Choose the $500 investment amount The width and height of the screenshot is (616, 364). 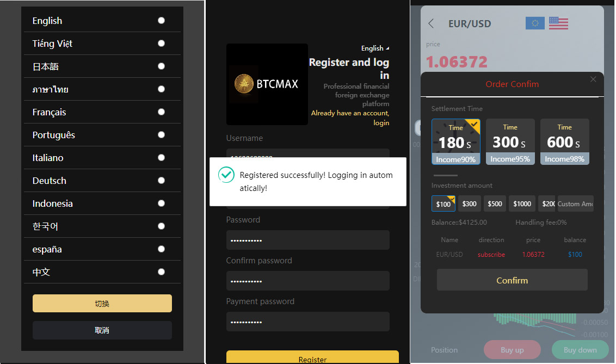[495, 204]
